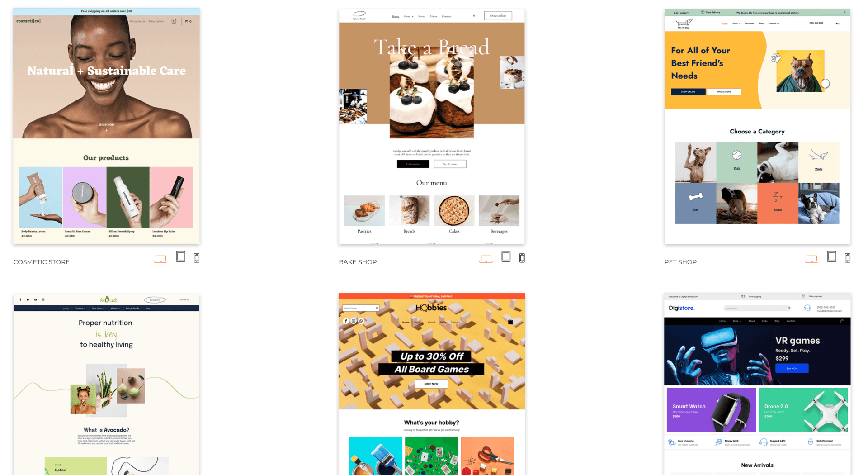The image size is (868, 475).
Task: Select desktop preview icon for Bake Shop
Action: pyautogui.click(x=486, y=259)
